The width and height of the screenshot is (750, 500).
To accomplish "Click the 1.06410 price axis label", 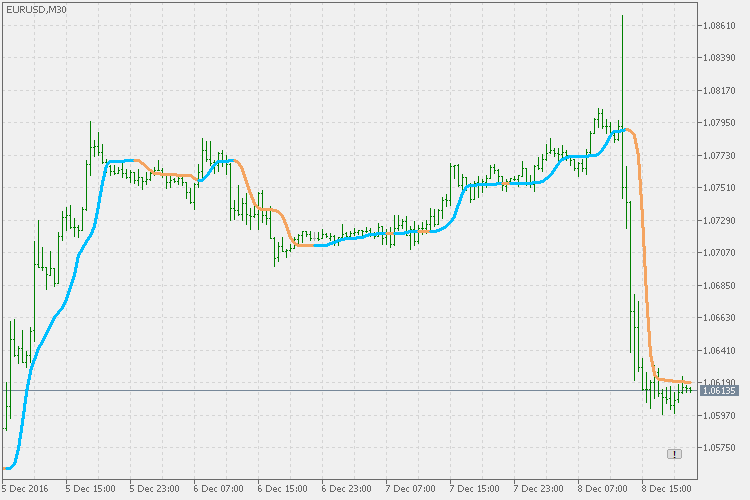I will (719, 351).
